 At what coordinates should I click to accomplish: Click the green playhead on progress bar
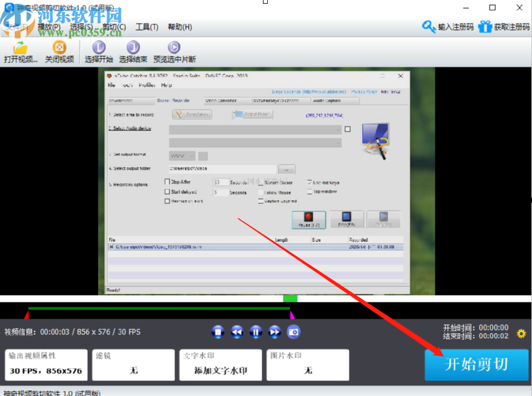[x=290, y=299]
